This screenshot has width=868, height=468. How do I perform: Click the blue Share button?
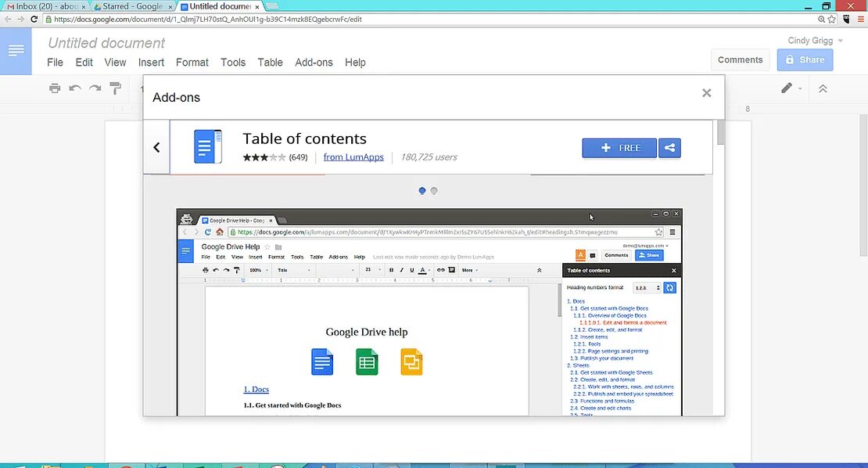click(805, 59)
